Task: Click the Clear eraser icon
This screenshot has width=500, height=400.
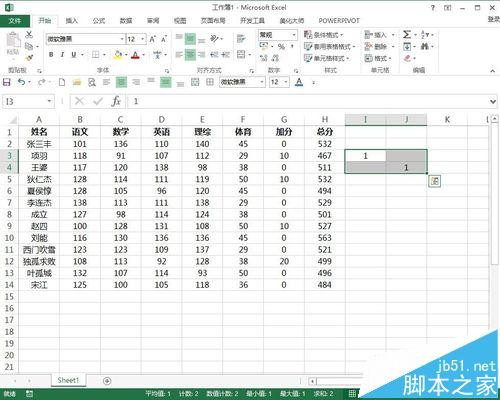Action: (407, 58)
